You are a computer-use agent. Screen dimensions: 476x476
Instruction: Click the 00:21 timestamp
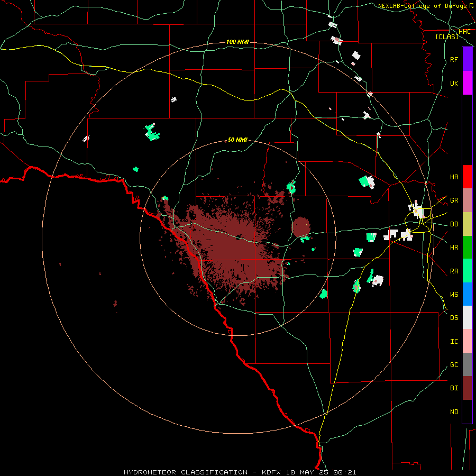coord(344,472)
